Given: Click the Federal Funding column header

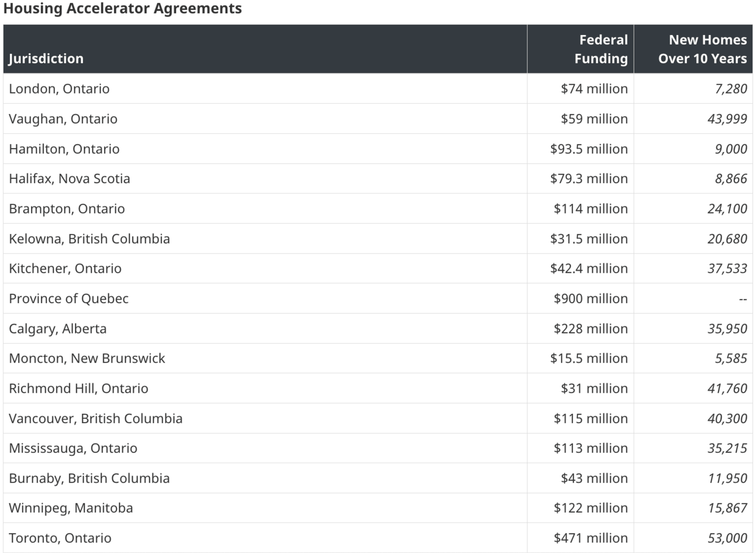Looking at the screenshot, I should (580, 49).
